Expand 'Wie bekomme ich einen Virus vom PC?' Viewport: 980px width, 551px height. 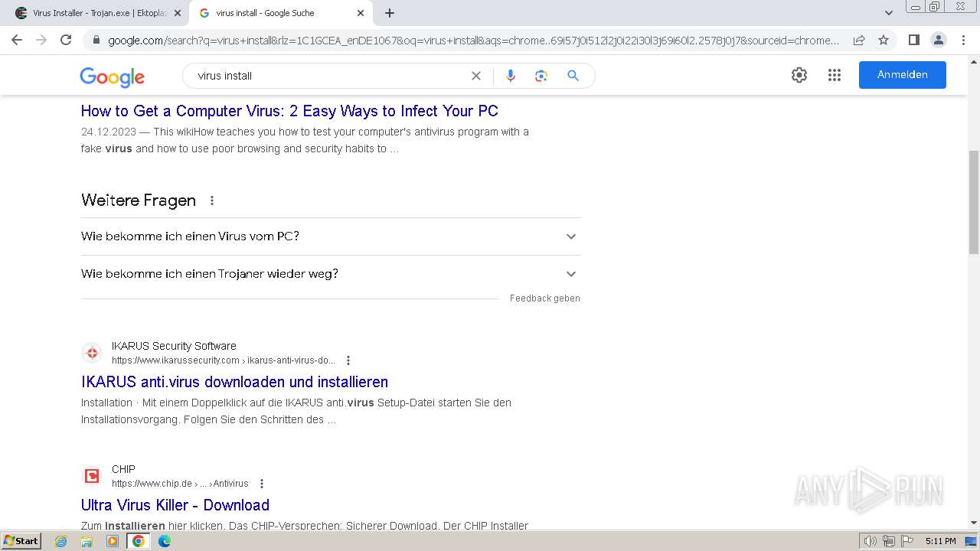331,236
